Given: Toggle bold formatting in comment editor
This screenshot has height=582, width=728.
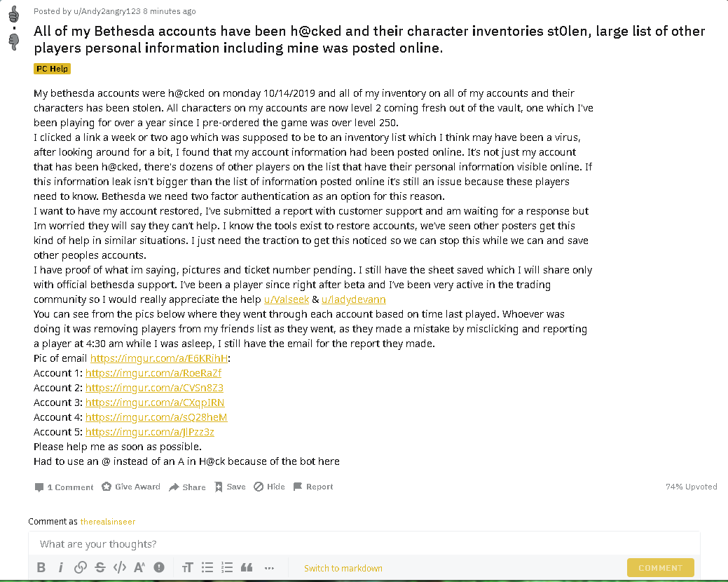Looking at the screenshot, I should pos(41,567).
